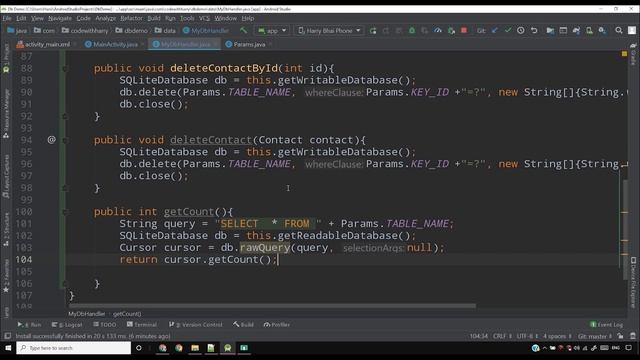Click the Git Commit checkmark icon
Screen dimensions: 640x360
coord(507,31)
